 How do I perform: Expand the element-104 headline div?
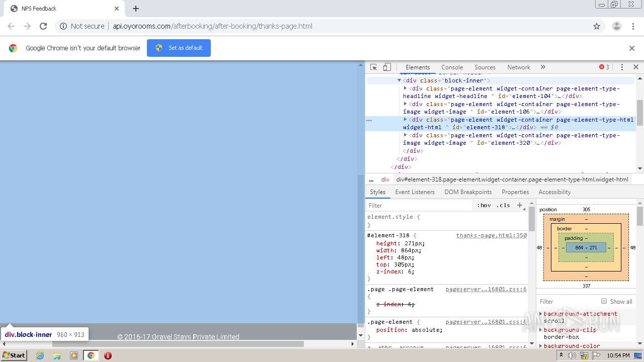(405, 88)
